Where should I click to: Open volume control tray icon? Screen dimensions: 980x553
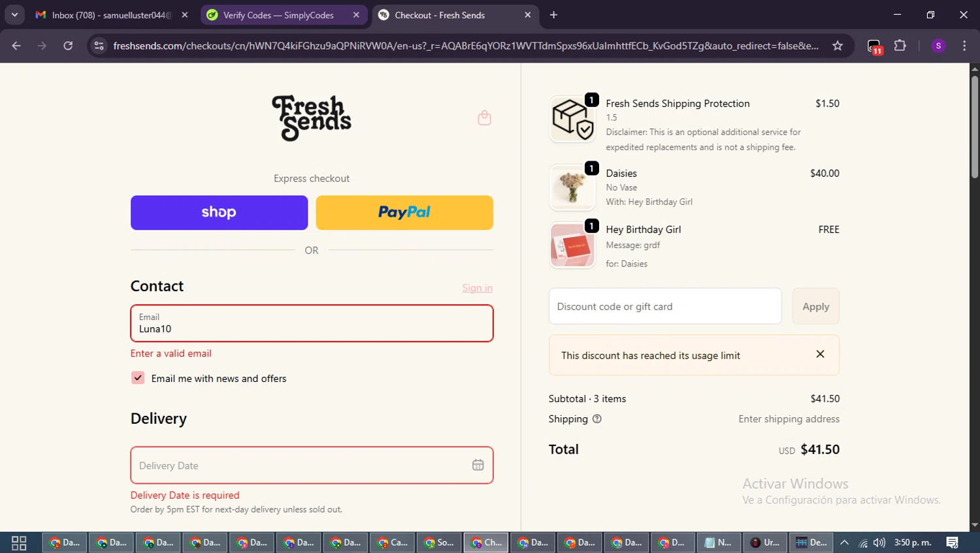pyautogui.click(x=879, y=543)
